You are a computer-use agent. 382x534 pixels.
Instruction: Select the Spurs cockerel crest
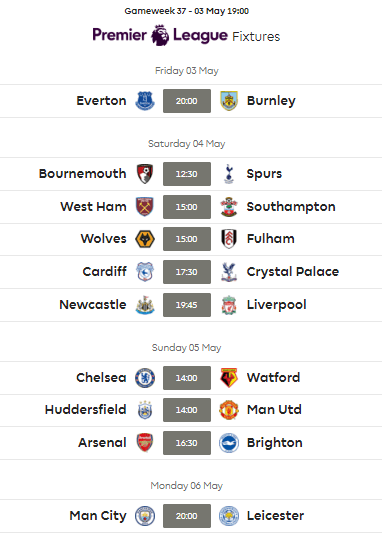(x=229, y=174)
